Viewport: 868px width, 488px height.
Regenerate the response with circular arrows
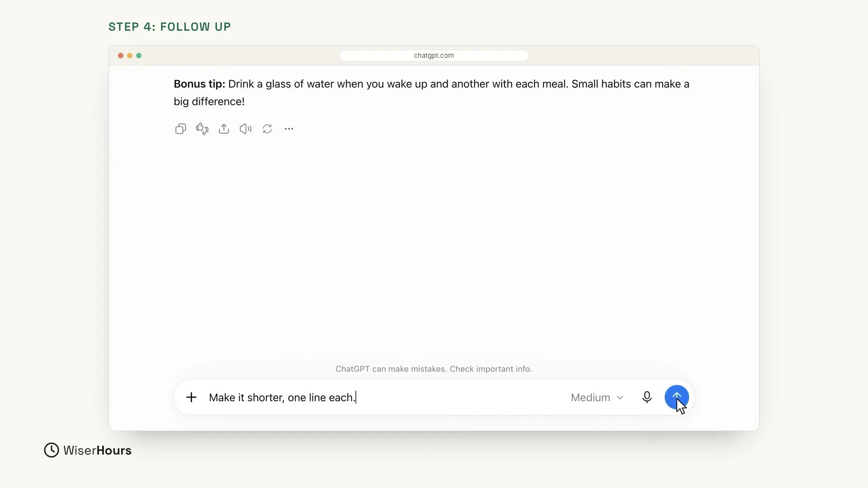267,129
